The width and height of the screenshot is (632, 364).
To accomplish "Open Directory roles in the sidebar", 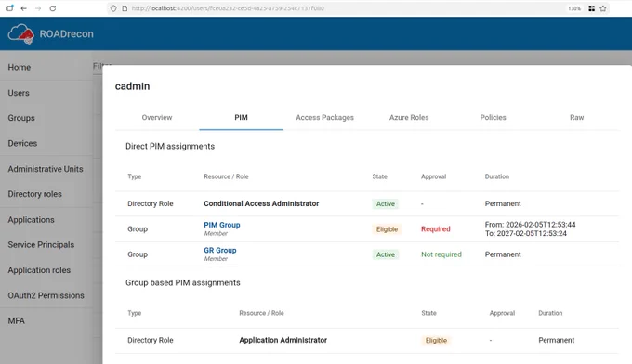I will pyautogui.click(x=35, y=194).
